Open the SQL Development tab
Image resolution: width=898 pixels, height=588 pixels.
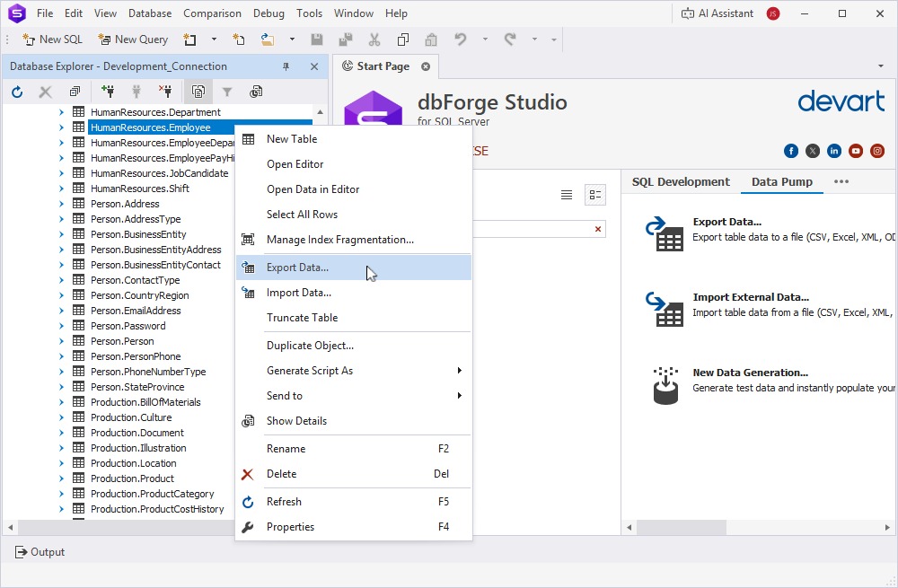681,181
